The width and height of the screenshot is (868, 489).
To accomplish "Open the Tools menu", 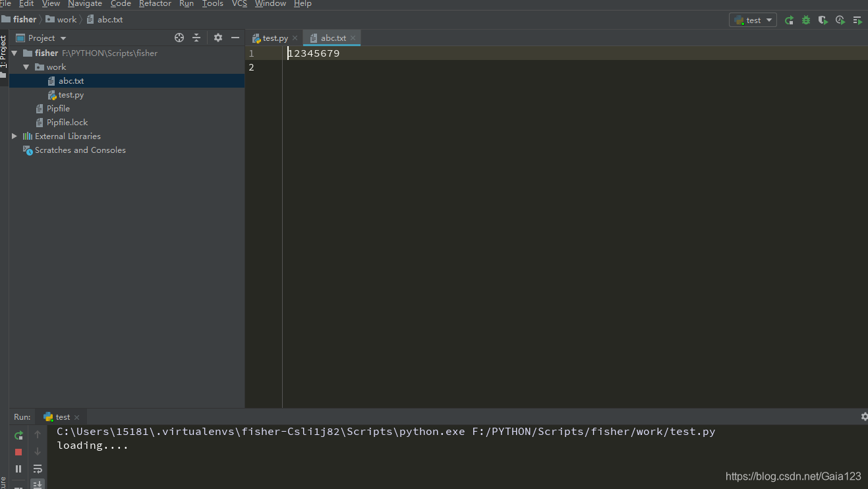I will 213,4.
